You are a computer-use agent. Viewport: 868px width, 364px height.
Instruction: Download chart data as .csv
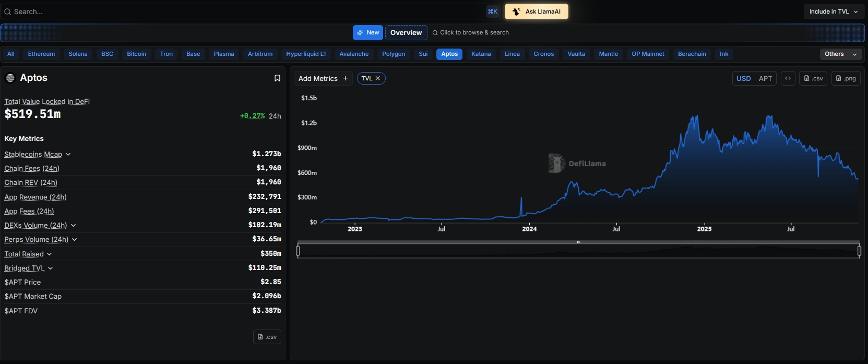pos(813,78)
